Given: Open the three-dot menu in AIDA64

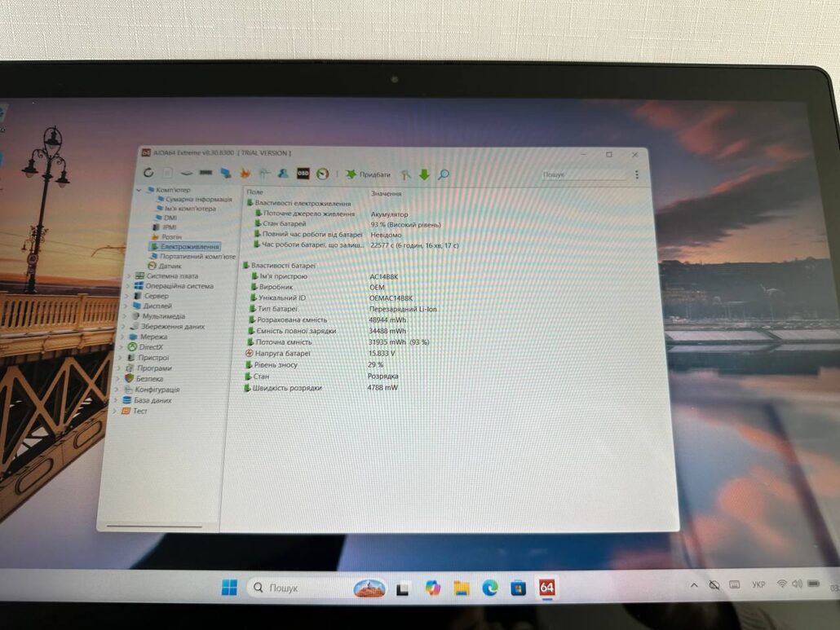Looking at the screenshot, I should 637,174.
